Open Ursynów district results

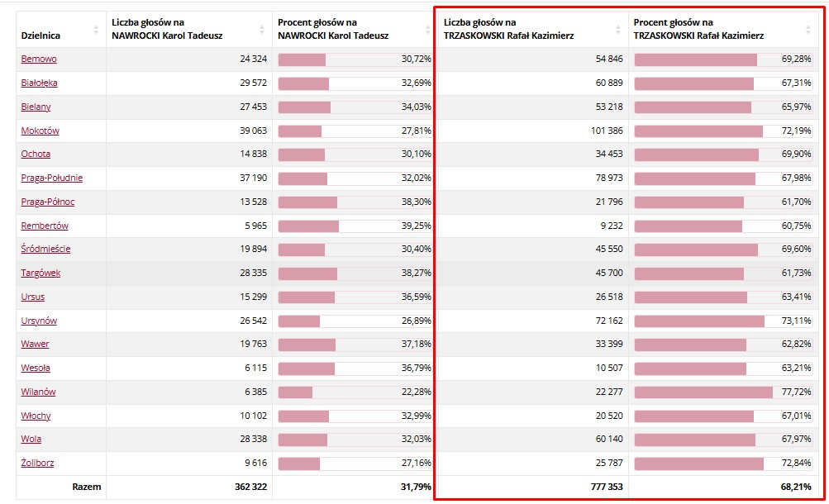[39, 320]
